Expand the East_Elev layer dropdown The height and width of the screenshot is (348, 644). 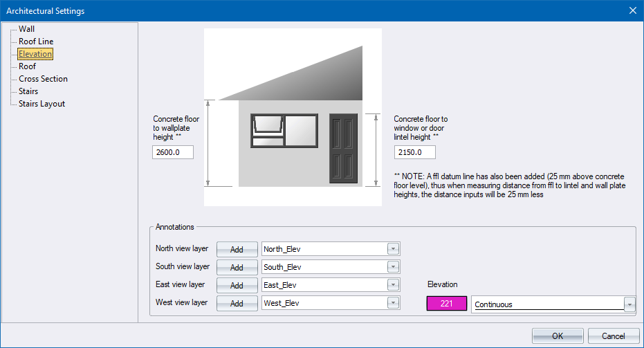[x=393, y=285]
